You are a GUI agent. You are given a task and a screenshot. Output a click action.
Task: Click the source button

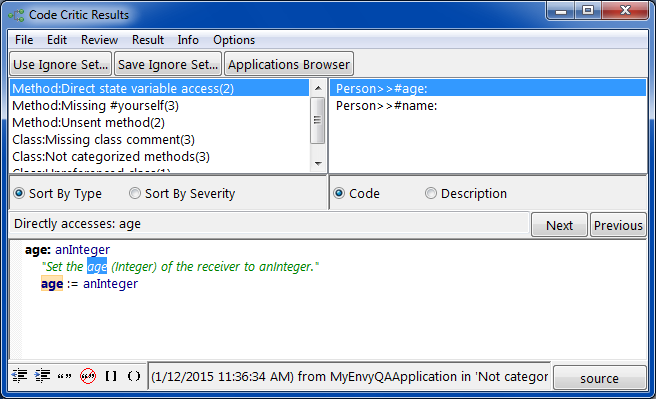coord(600,378)
